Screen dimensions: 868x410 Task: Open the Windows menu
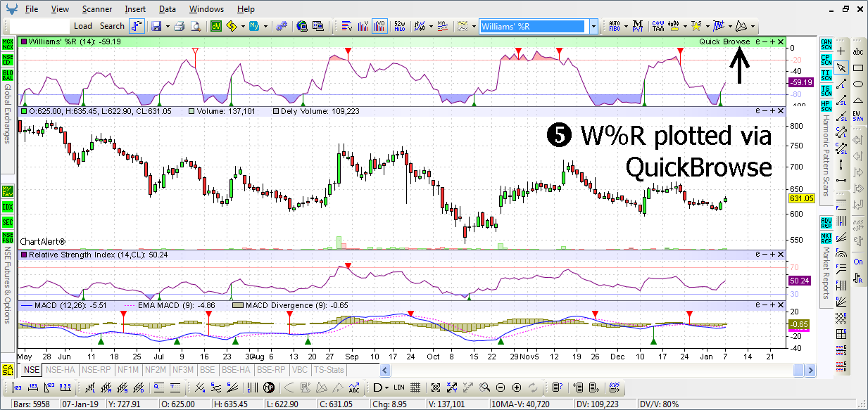pyautogui.click(x=206, y=9)
